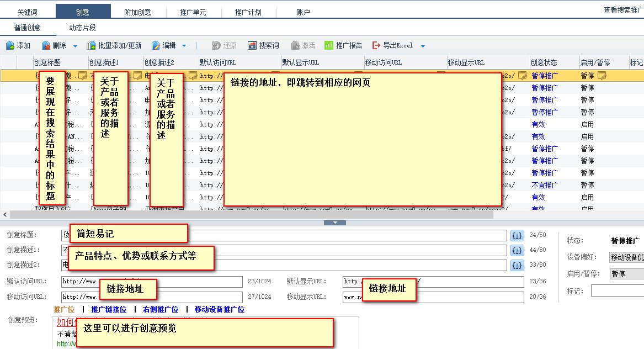This screenshot has width=644, height=349.
Task: Click the note icon after the selected row's 移动显示URL cell
Action: (523, 75)
